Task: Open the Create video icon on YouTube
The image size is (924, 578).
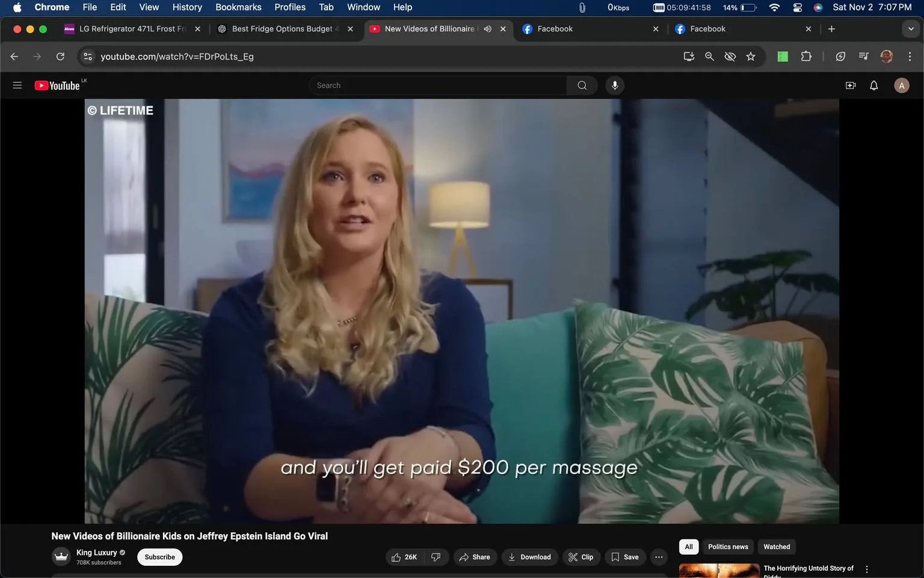Action: pos(850,85)
